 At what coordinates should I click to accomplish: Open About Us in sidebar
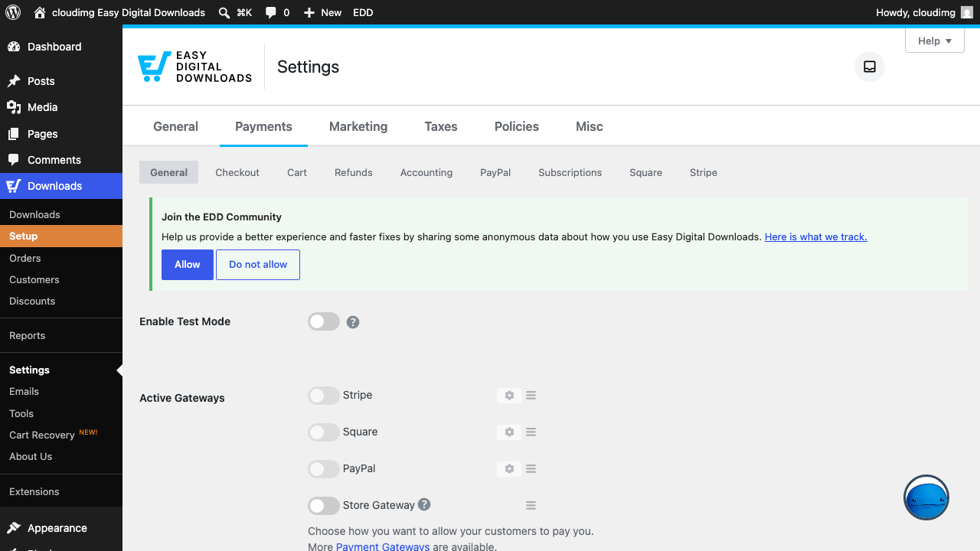[x=61, y=456]
